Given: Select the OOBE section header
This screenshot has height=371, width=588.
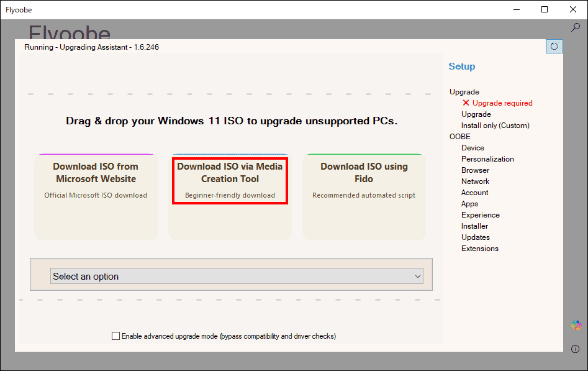Looking at the screenshot, I should [459, 137].
